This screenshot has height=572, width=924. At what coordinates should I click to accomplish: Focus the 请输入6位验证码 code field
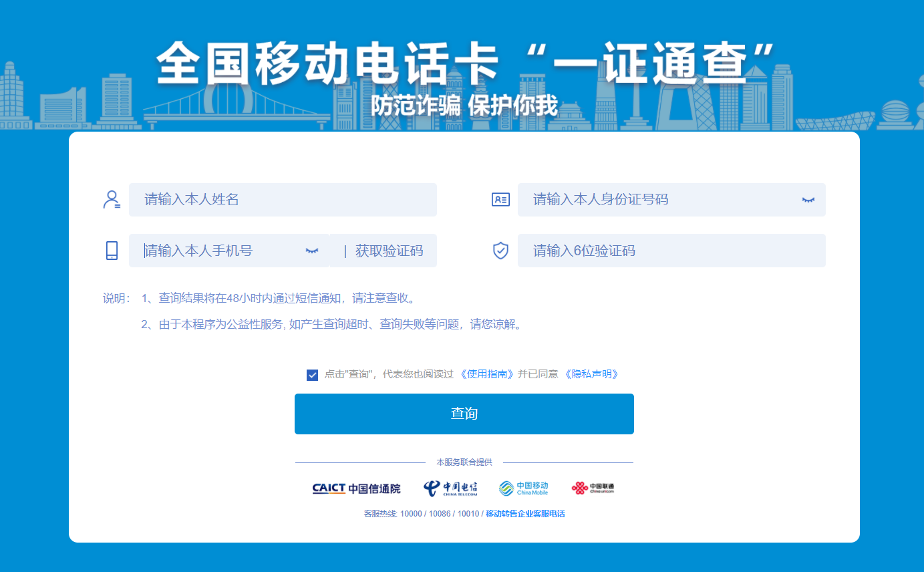[671, 251]
